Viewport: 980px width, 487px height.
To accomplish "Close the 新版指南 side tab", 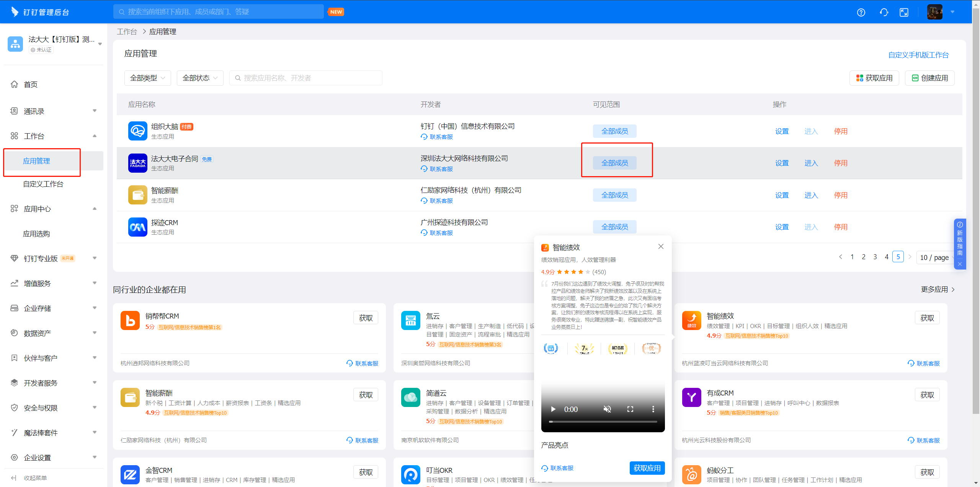I will point(960,264).
